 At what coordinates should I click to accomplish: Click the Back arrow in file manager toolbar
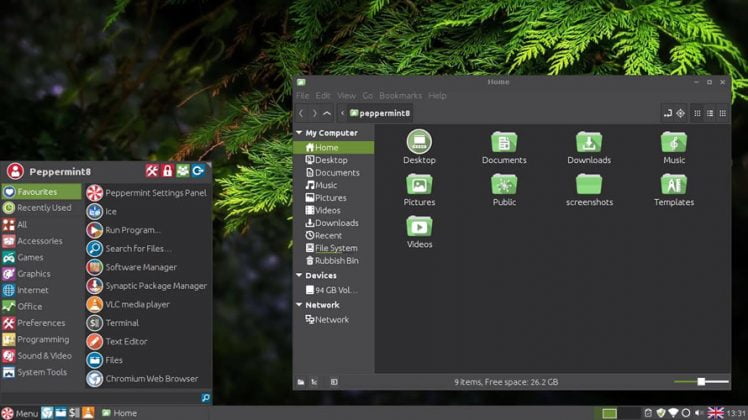tap(301, 113)
